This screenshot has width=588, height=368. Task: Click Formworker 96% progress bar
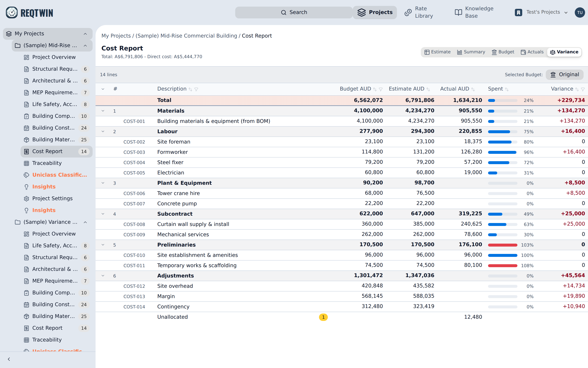(503, 152)
